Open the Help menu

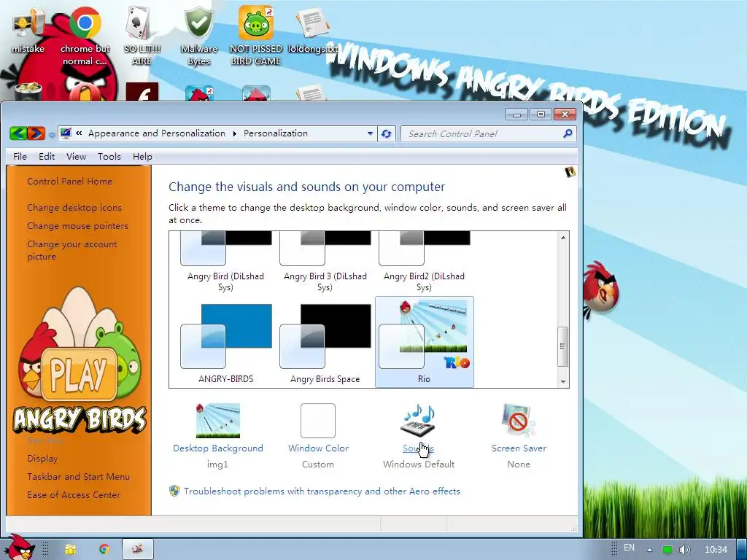(x=142, y=157)
